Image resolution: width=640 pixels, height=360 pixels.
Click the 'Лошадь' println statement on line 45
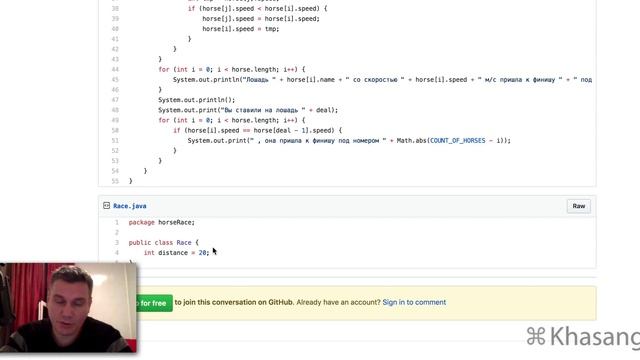point(382,80)
